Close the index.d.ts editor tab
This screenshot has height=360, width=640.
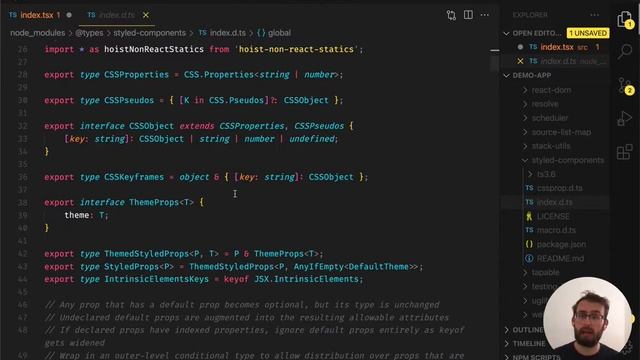(x=146, y=15)
